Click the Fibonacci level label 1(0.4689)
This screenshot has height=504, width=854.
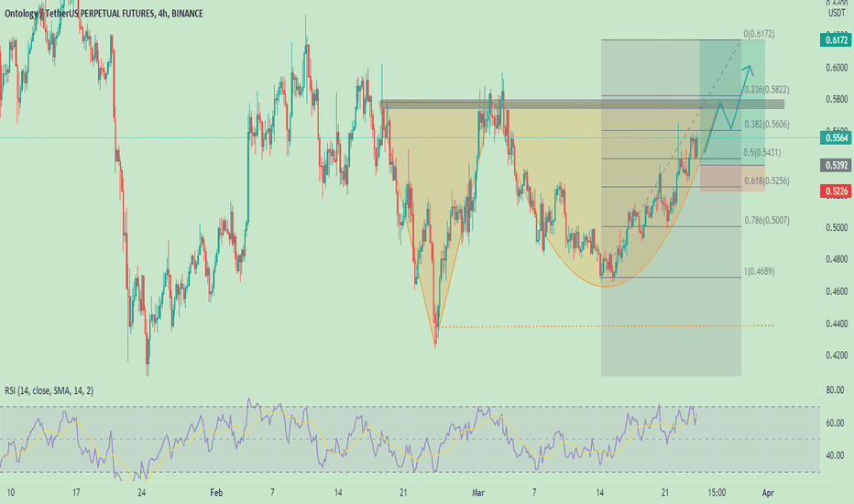(760, 271)
